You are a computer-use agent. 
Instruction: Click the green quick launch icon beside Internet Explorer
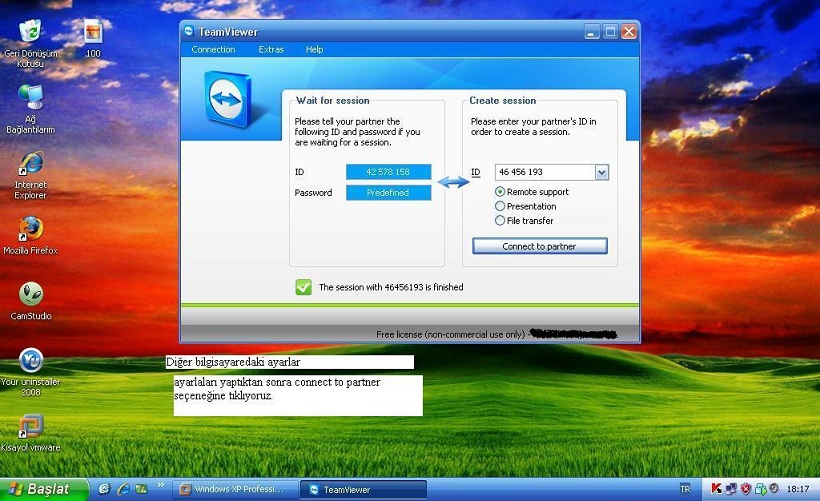point(141,489)
